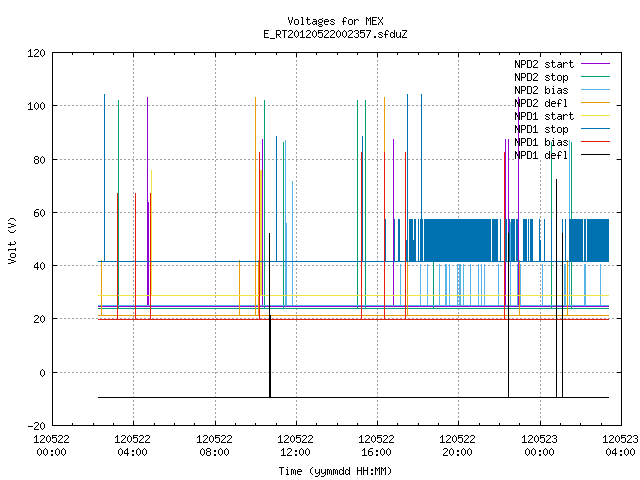Click the 'NPD2 start' legend label
This screenshot has width=640, height=480.
pyautogui.click(x=544, y=64)
